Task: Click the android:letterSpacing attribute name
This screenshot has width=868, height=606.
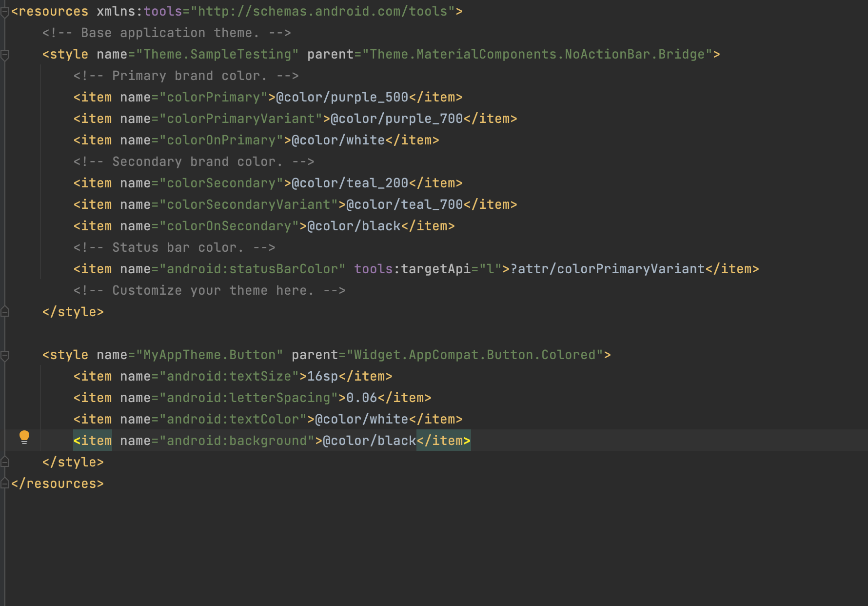Action: (x=249, y=398)
